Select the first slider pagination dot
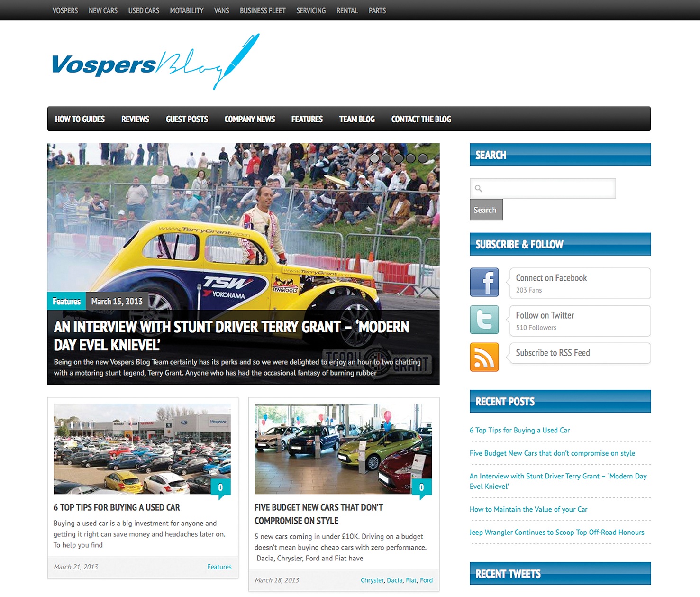Screen dimensions: 700x597 pos(374,158)
